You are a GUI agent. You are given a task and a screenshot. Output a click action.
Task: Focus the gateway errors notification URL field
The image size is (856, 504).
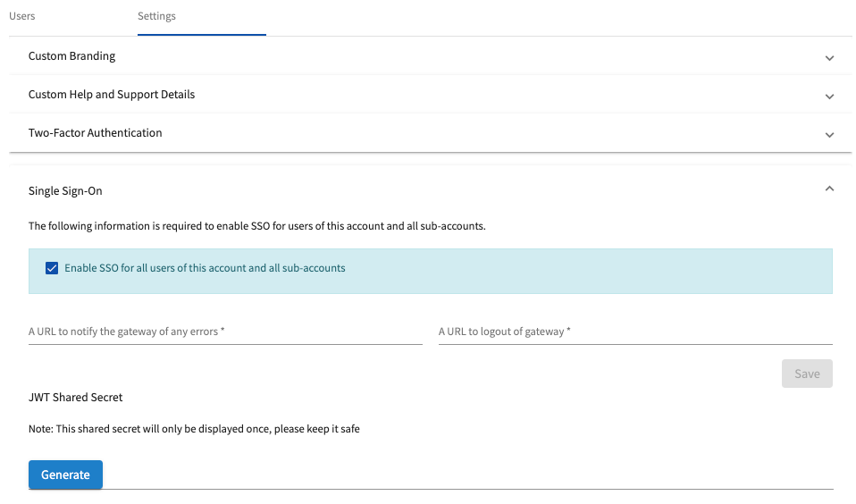(225, 332)
